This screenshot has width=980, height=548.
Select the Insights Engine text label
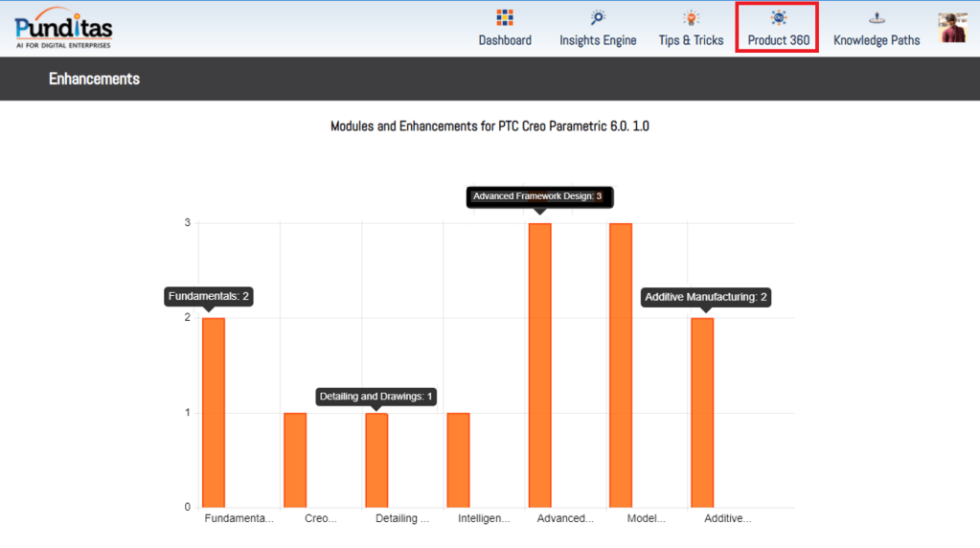(598, 40)
